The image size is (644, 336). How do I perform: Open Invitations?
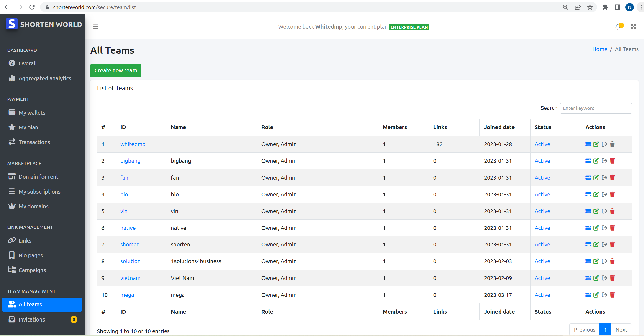click(x=42, y=319)
